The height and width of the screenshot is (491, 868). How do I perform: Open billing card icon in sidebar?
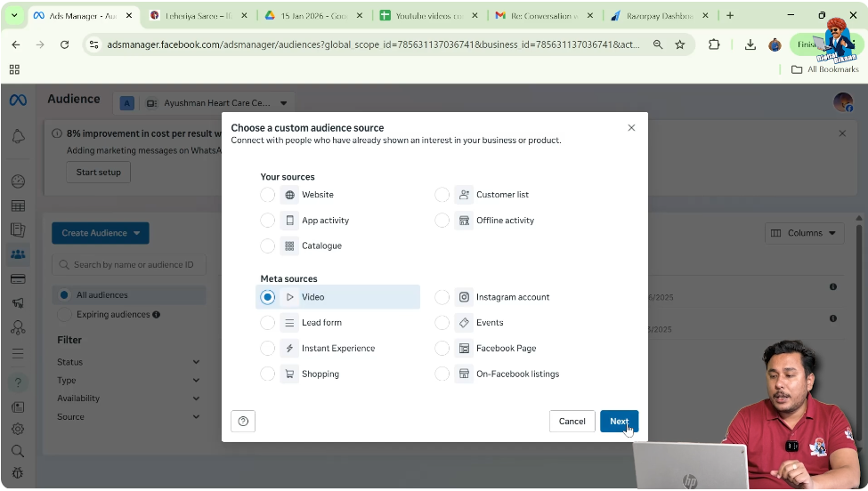pos(18,279)
